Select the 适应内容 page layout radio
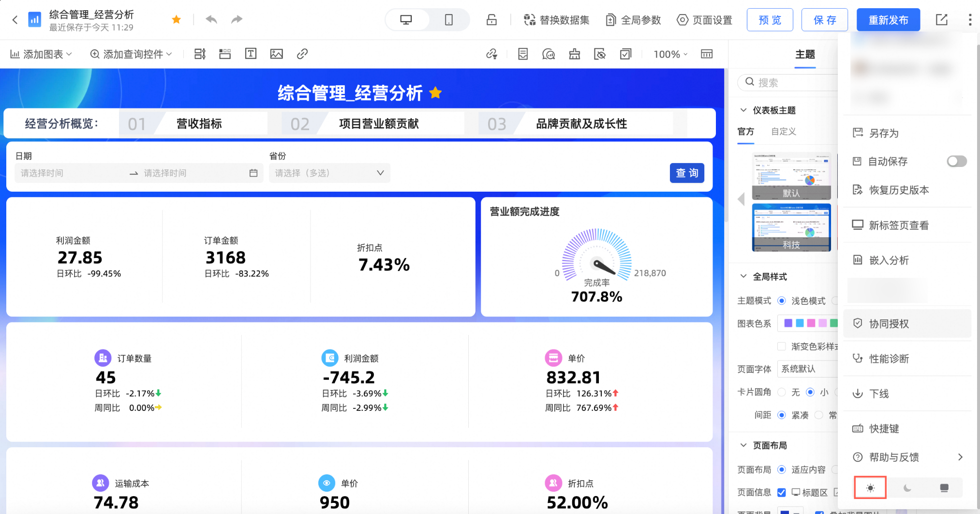 [782, 469]
